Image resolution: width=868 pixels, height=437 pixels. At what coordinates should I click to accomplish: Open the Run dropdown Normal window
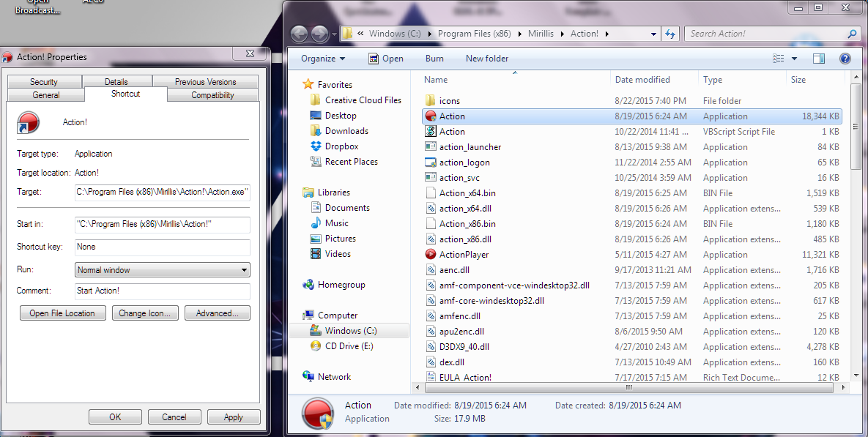(162, 270)
